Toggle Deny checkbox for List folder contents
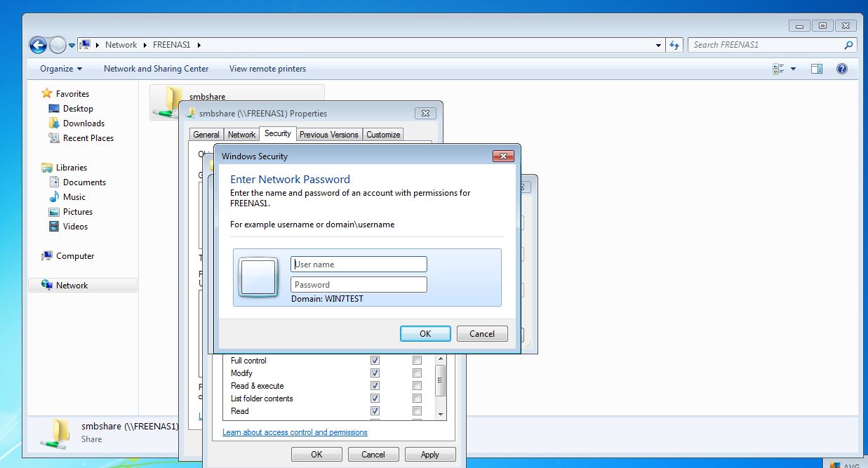The height and width of the screenshot is (468, 868). (418, 399)
